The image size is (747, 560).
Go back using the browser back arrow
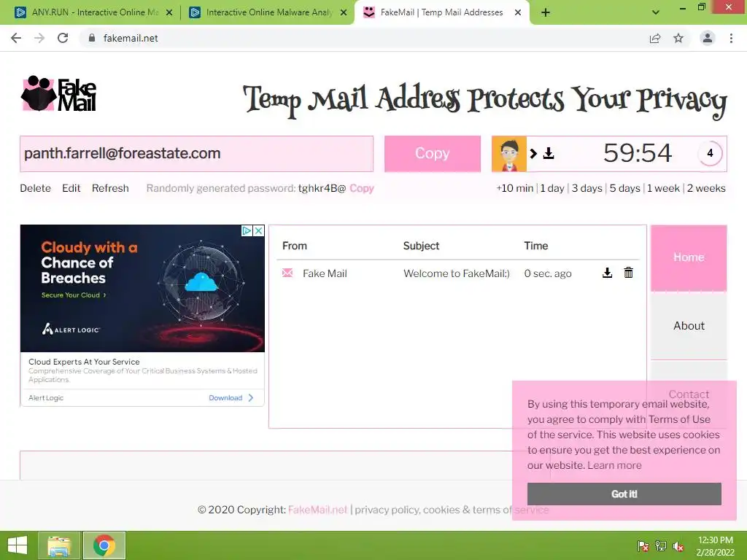point(16,38)
